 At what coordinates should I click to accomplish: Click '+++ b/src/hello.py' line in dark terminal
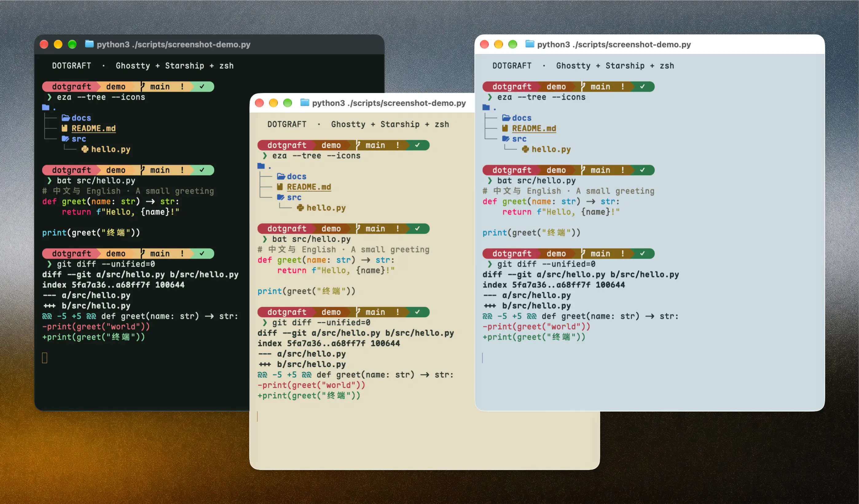click(x=86, y=306)
